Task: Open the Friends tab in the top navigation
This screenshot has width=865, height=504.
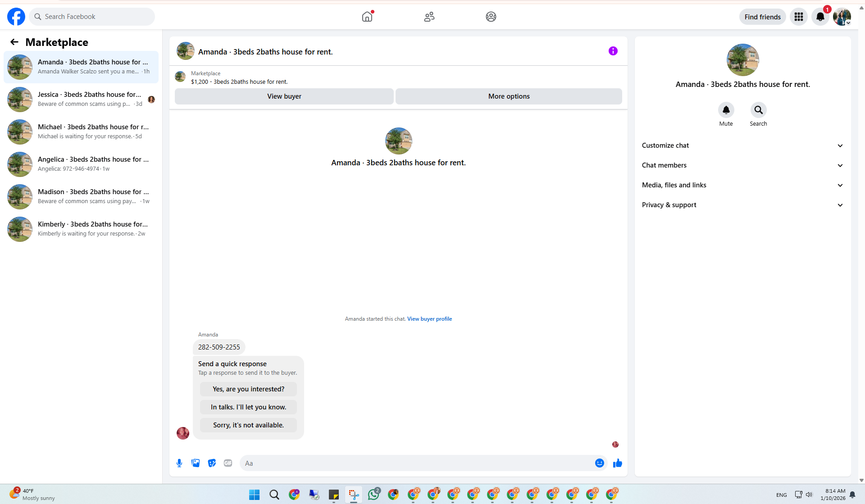Action: 429,17
